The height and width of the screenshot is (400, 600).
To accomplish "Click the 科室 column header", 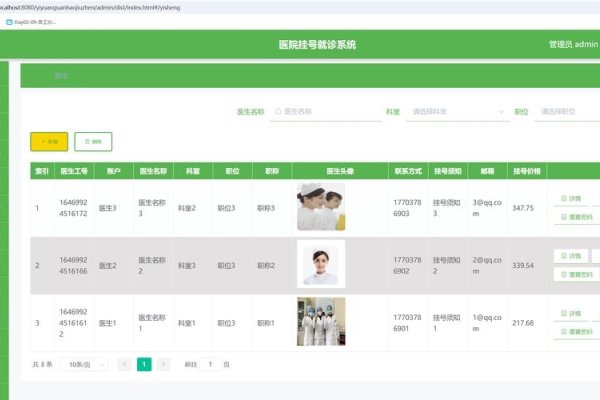I will click(x=193, y=171).
